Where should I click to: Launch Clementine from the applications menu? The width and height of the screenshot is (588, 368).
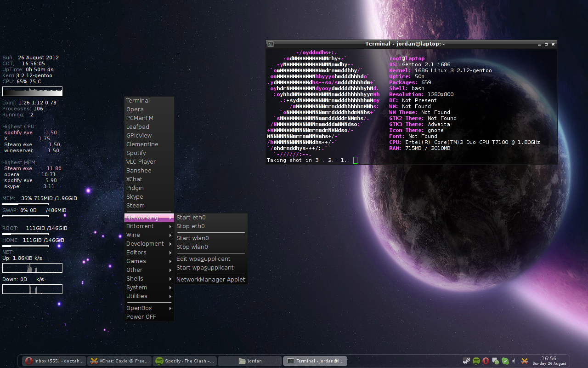[x=141, y=144]
